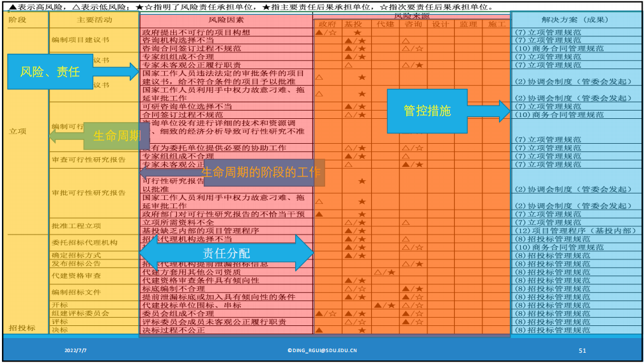Click the '咨询' risk source column header
Screen dimensions: 644x363
(413, 24)
